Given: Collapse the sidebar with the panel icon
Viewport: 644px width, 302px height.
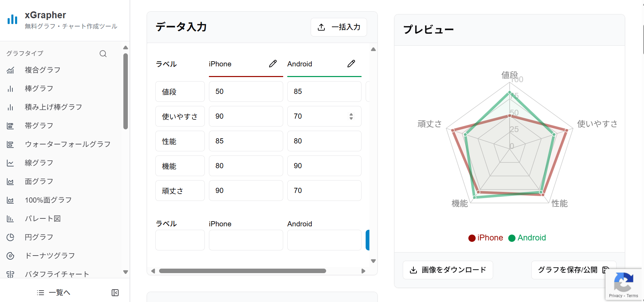Looking at the screenshot, I should (x=115, y=292).
